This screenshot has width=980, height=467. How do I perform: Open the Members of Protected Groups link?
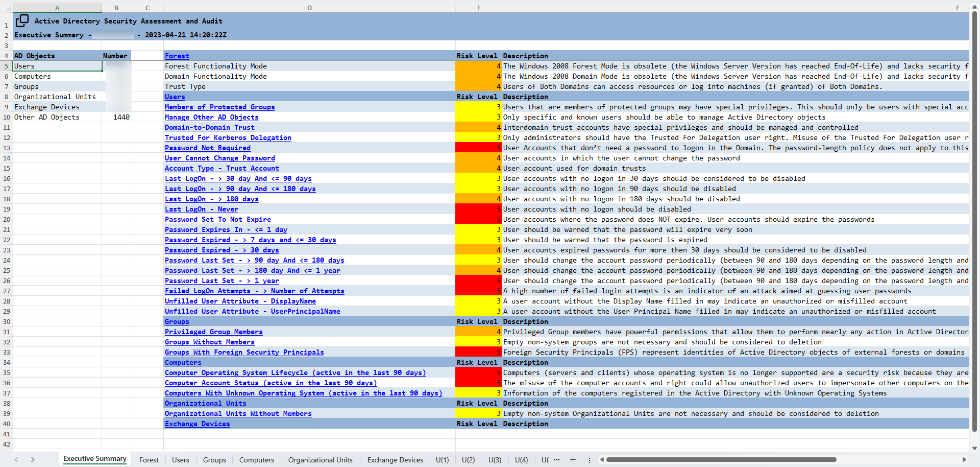(219, 107)
